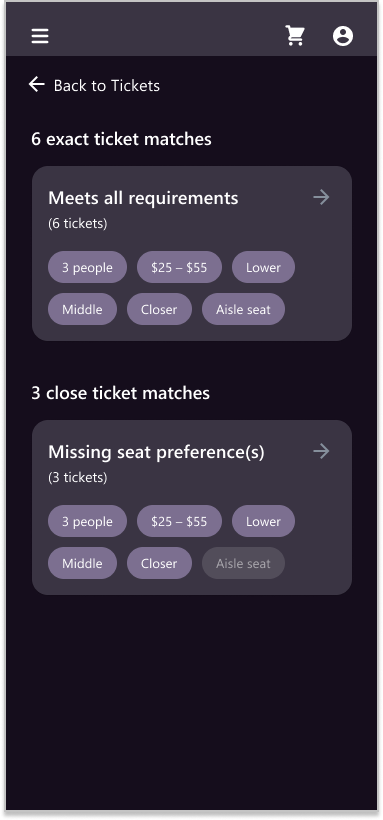
Task: Open arrow on Missing seat preference(s) card
Action: [x=321, y=451]
